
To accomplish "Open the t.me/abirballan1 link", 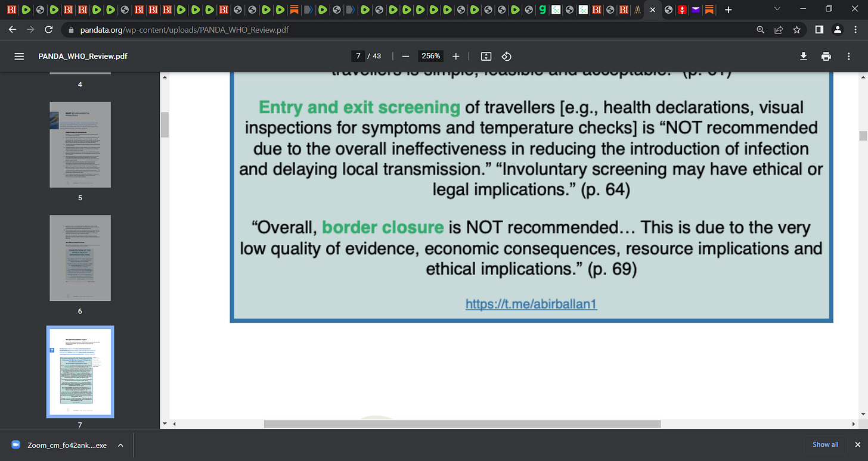I will 531,304.
